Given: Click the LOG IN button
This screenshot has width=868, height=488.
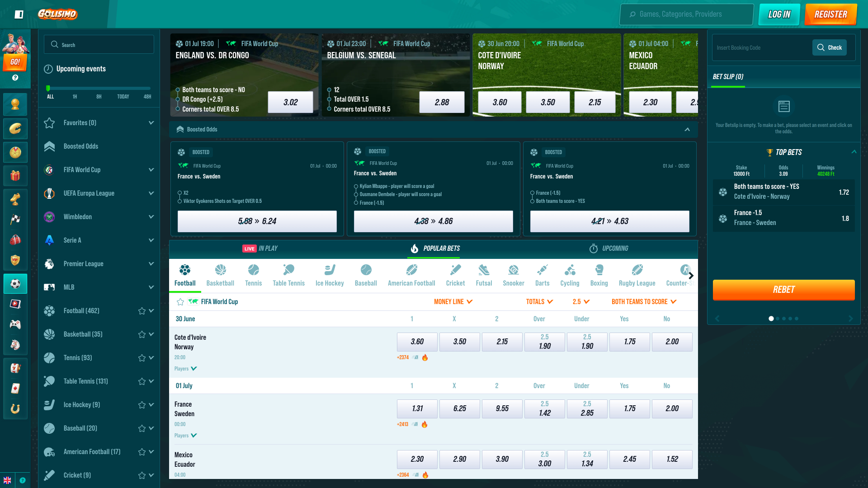Looking at the screenshot, I should tap(779, 14).
